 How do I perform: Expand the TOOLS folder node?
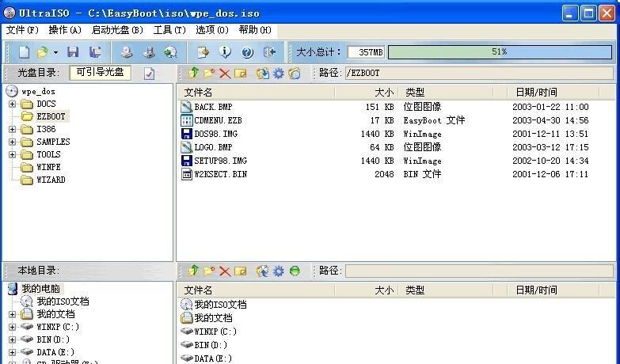tap(12, 154)
